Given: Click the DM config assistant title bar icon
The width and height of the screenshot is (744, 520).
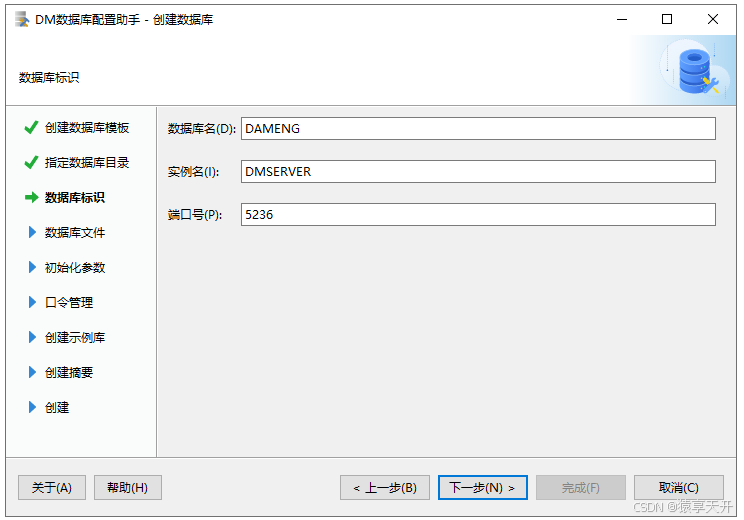Looking at the screenshot, I should point(22,19).
